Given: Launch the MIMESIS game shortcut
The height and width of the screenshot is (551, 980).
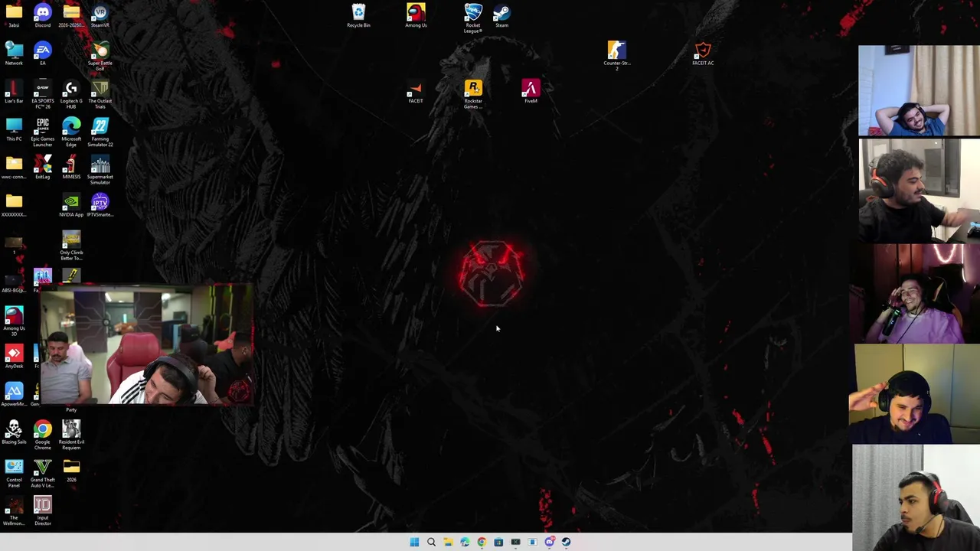Looking at the screenshot, I should click(x=71, y=166).
